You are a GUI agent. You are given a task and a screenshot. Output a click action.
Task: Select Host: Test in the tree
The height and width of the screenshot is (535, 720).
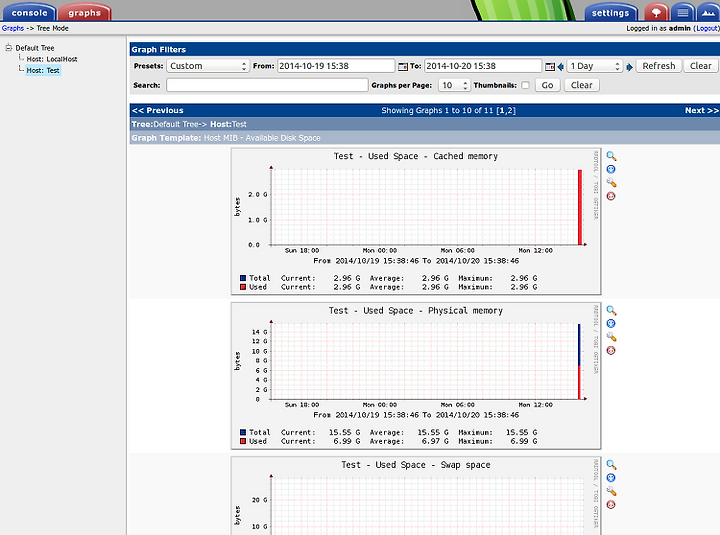point(43,70)
